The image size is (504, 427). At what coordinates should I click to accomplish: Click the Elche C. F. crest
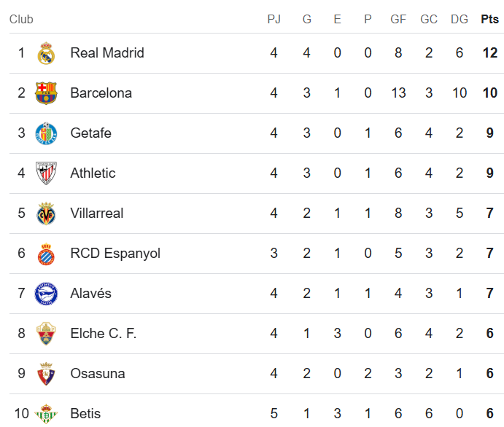coord(46,334)
